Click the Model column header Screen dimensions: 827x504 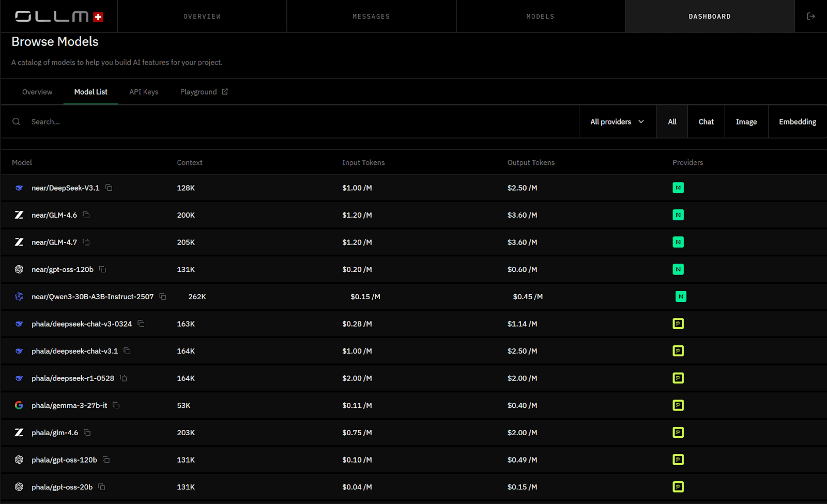pos(22,162)
